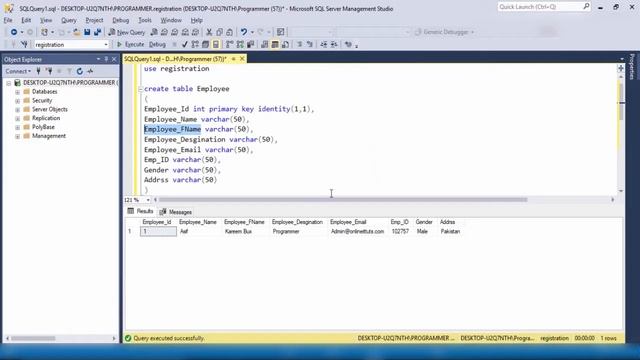Click Object Explorer Activity Monitor icon
The image size is (640, 360).
(x=90, y=71)
